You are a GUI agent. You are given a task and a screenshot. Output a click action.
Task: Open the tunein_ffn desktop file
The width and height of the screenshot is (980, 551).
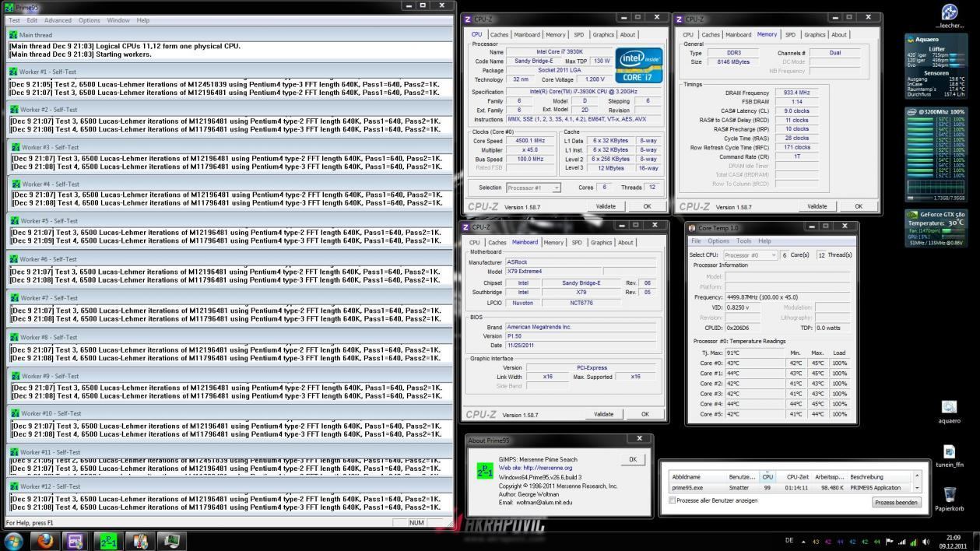tap(949, 455)
